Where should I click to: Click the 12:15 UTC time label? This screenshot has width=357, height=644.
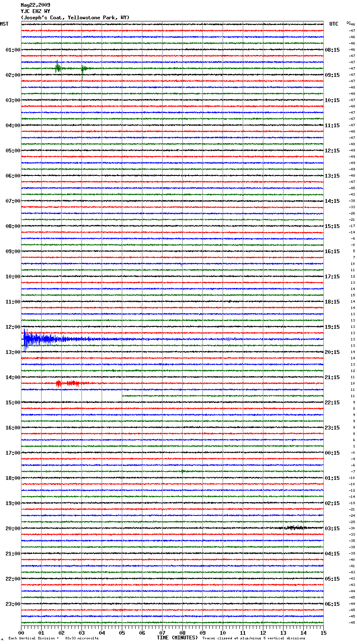332,151
